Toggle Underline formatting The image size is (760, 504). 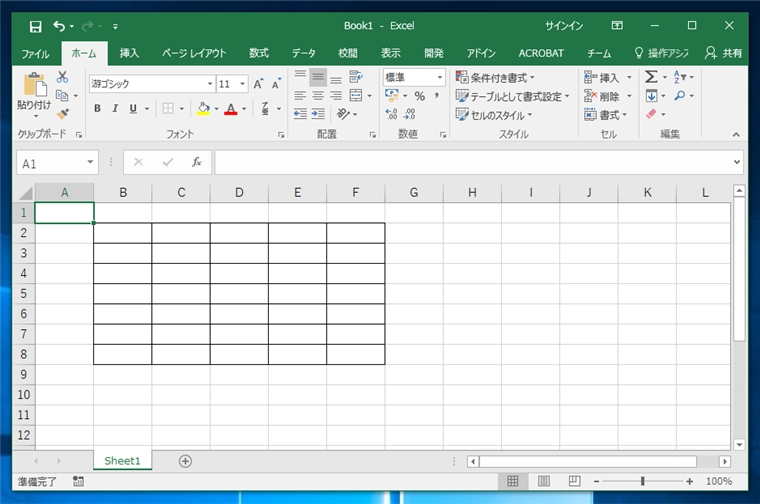pyautogui.click(x=133, y=109)
